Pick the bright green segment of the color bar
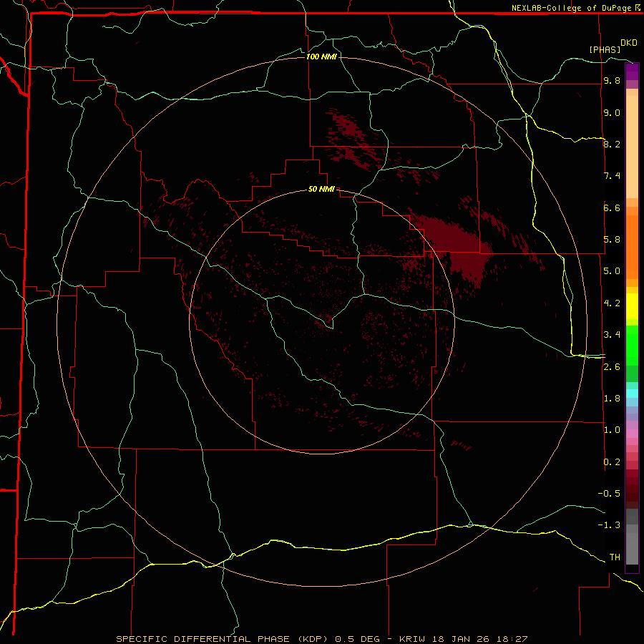 click(x=632, y=345)
